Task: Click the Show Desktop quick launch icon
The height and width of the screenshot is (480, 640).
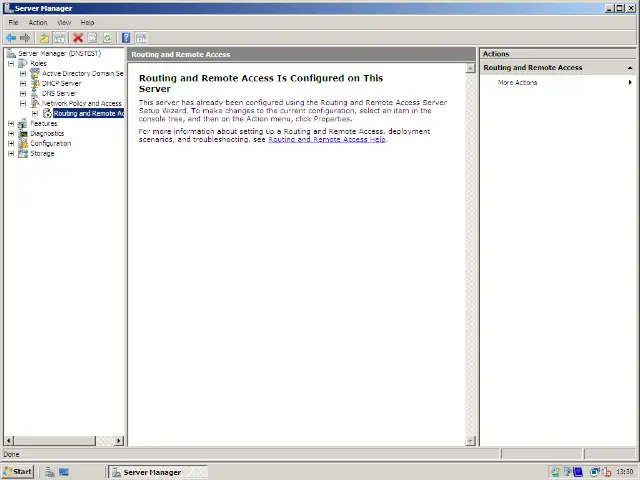Action: click(x=64, y=472)
